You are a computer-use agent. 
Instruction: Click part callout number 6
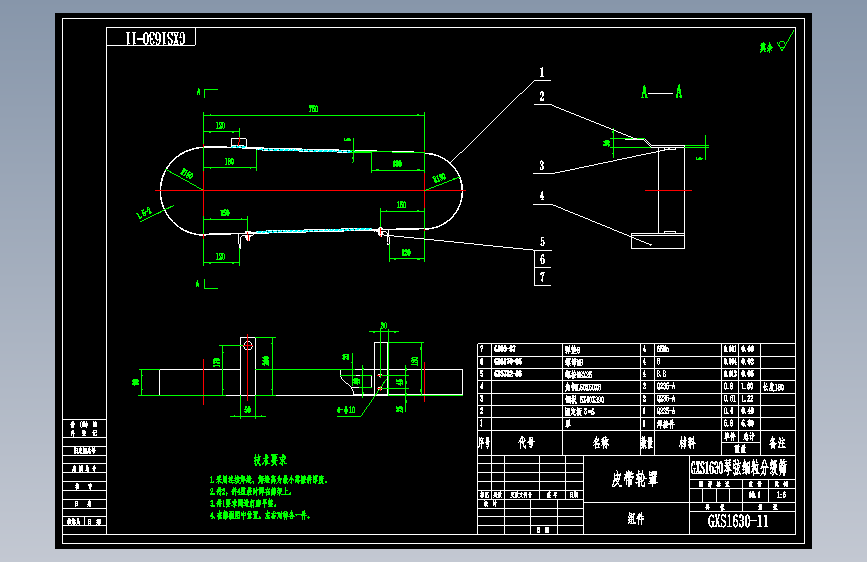[x=542, y=259]
